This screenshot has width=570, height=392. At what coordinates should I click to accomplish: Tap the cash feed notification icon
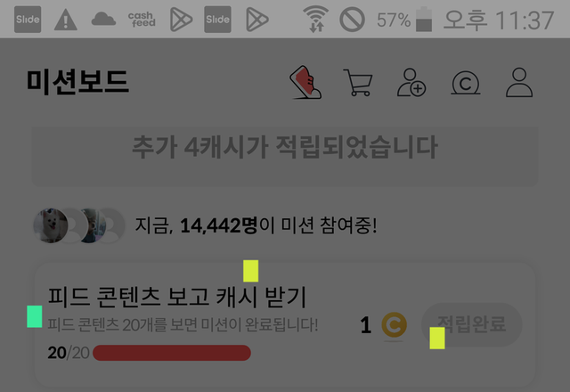[x=142, y=20]
